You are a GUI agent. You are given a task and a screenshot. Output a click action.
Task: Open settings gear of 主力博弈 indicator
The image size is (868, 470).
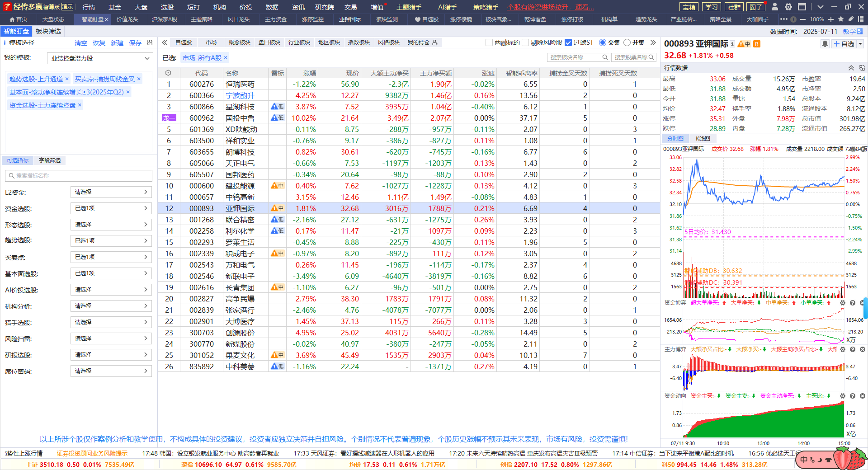tap(843, 349)
